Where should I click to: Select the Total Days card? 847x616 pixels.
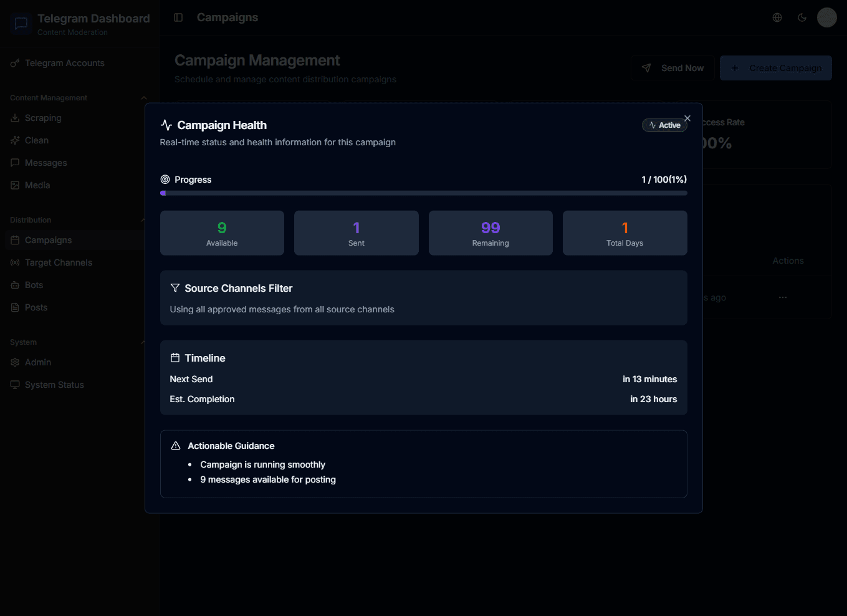pyautogui.click(x=625, y=233)
